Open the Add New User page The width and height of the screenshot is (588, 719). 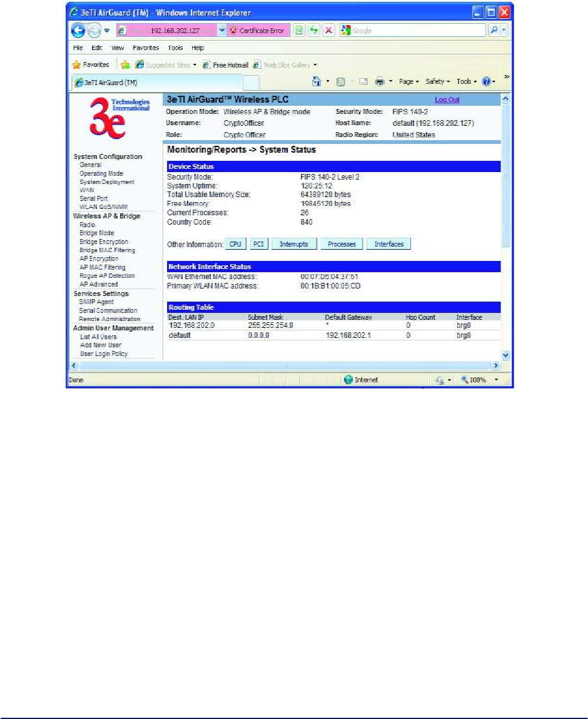point(100,345)
